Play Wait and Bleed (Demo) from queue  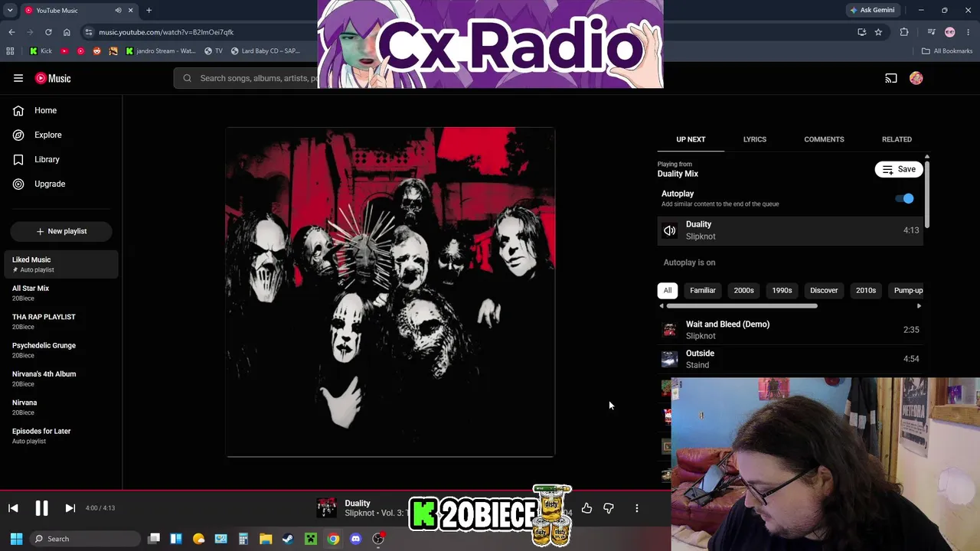[x=790, y=330]
